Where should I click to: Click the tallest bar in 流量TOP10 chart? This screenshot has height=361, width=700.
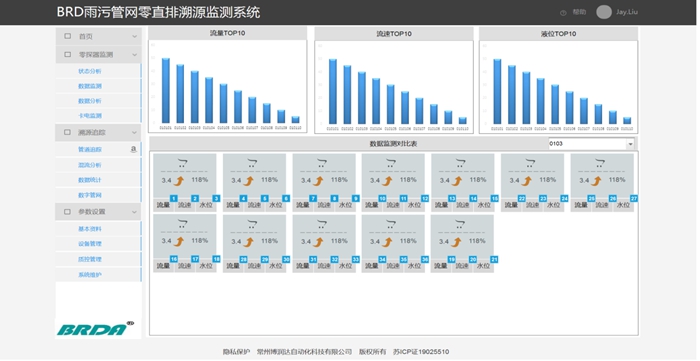tap(166, 91)
